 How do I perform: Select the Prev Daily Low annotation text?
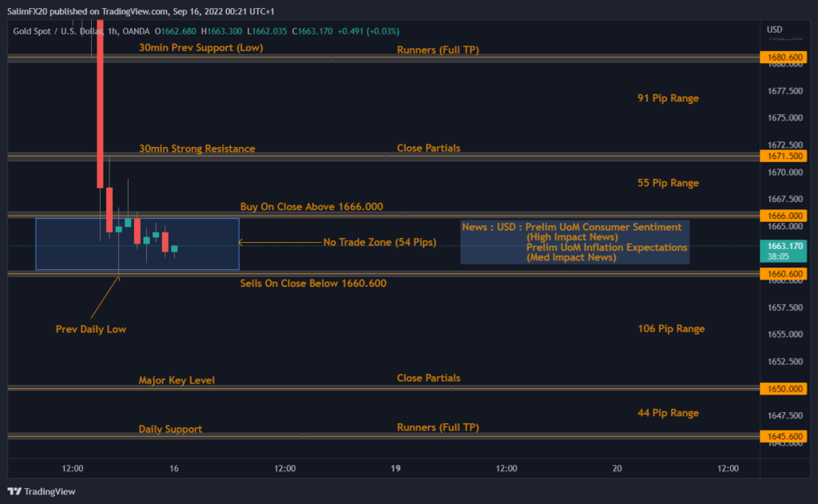[90, 329]
